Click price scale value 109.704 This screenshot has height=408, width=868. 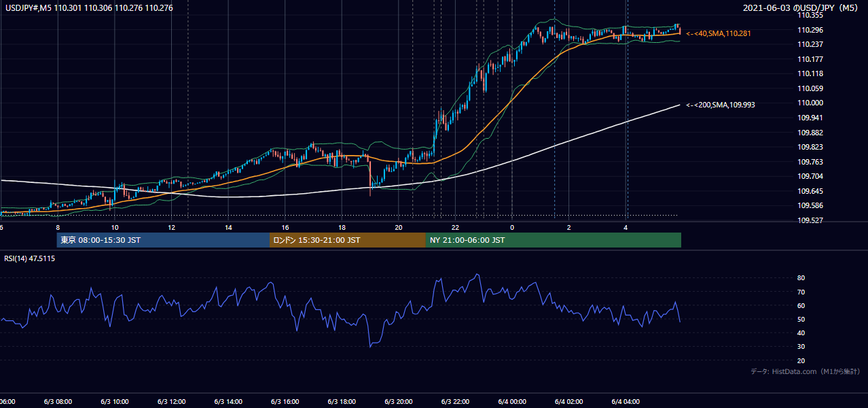[x=810, y=176]
